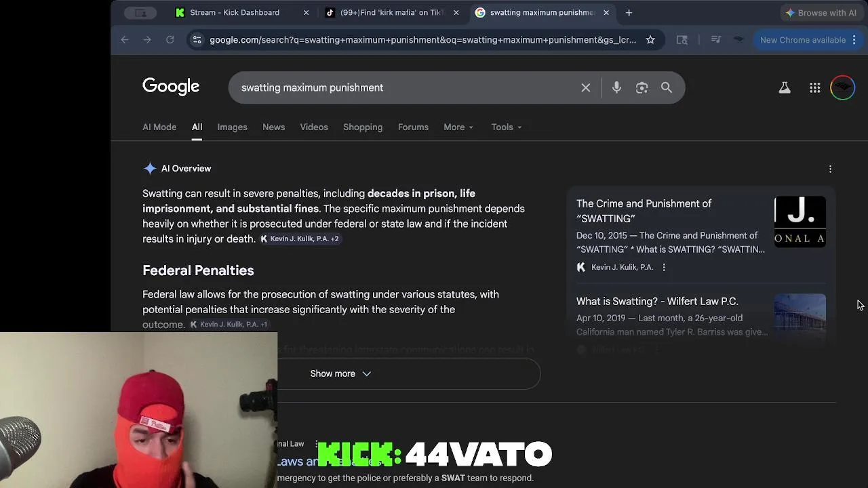Bookmark this page with the star icon
868x488 pixels.
point(650,40)
